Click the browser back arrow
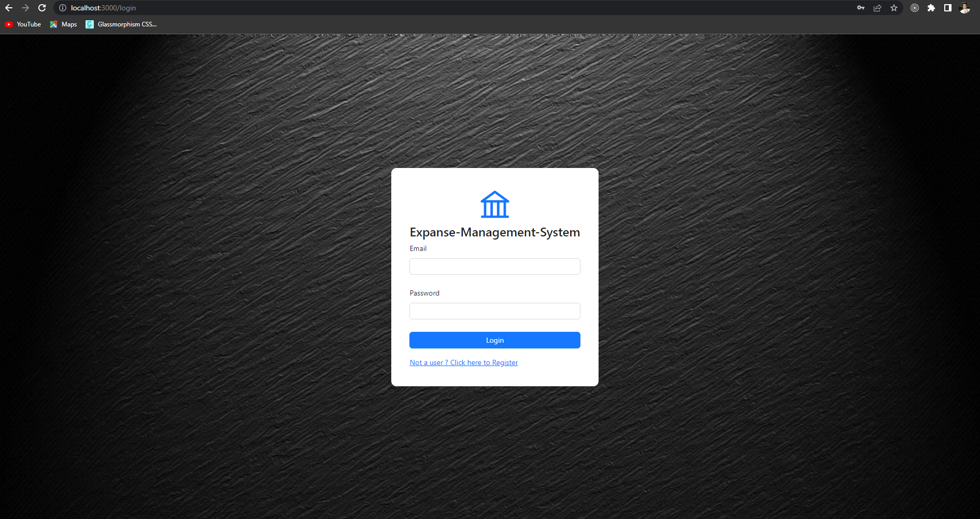This screenshot has width=980, height=519. [x=9, y=8]
